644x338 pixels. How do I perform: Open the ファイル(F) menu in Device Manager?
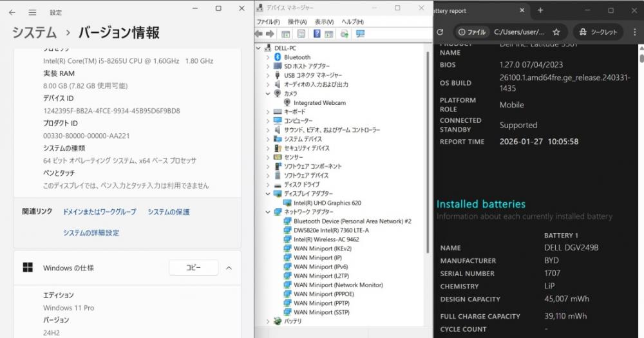(268, 22)
